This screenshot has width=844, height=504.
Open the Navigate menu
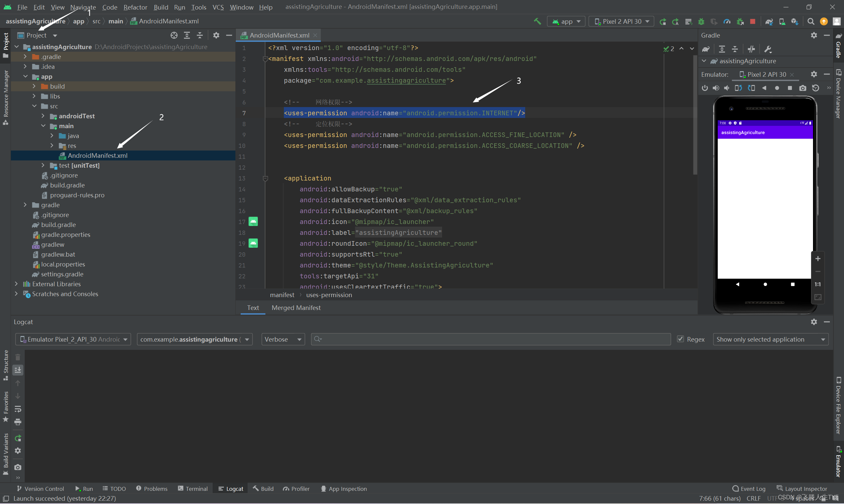[83, 7]
